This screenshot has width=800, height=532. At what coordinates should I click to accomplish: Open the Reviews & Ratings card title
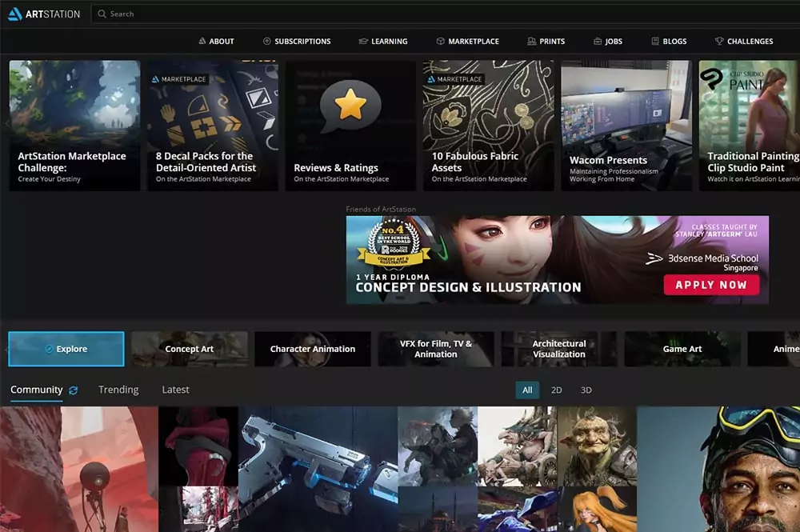[x=336, y=168]
